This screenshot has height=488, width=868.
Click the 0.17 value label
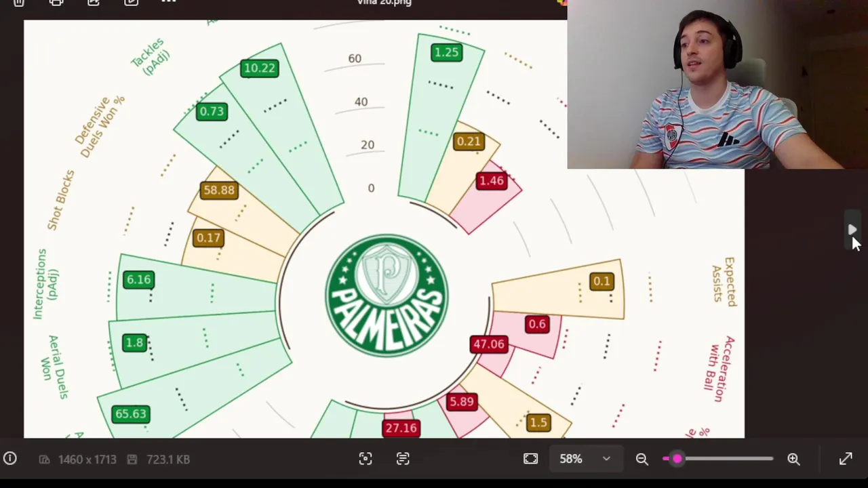(x=208, y=238)
